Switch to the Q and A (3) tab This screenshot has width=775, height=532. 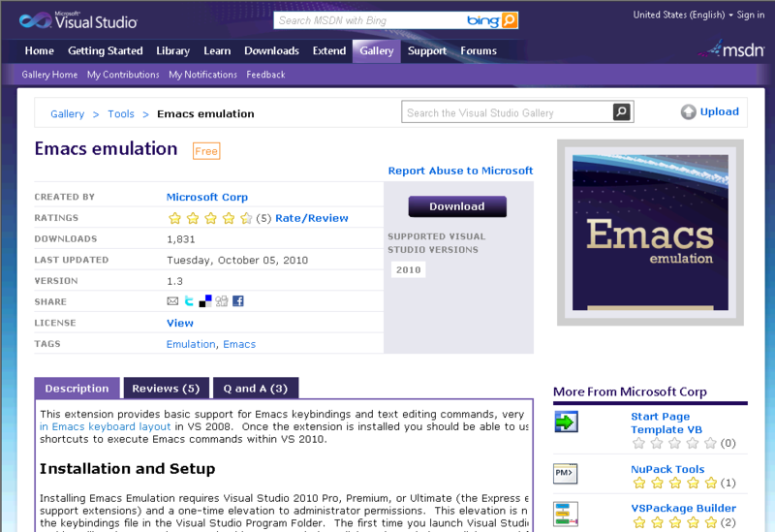tap(256, 389)
